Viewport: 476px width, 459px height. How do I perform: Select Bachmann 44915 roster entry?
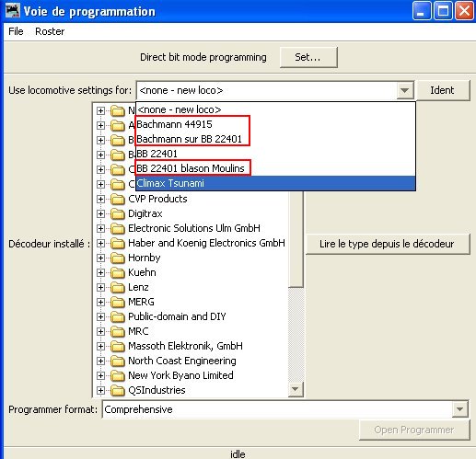point(275,124)
